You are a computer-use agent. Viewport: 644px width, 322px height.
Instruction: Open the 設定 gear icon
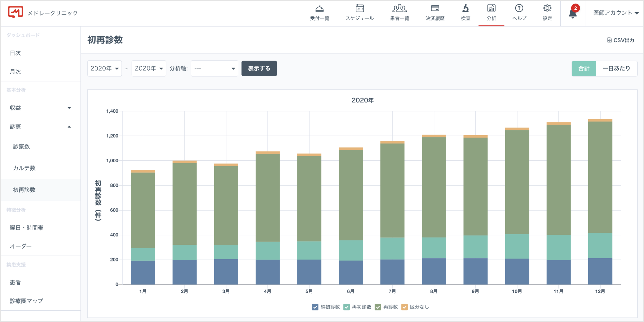[547, 9]
